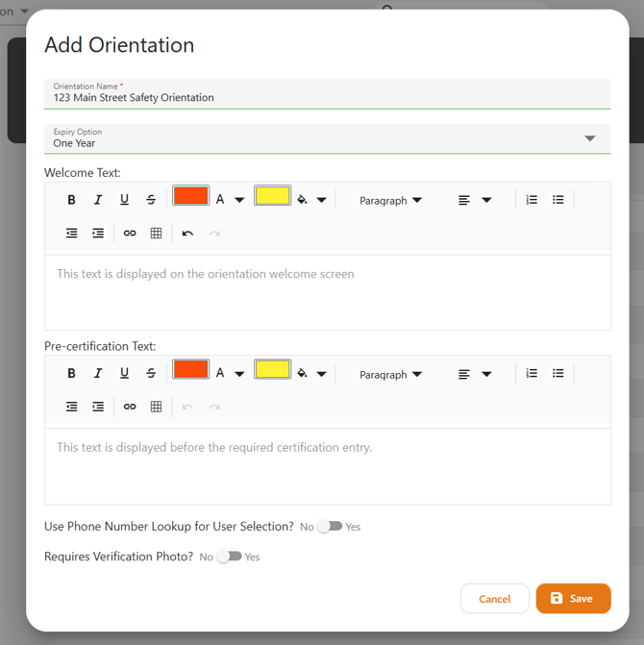The width and height of the screenshot is (644, 645).
Task: Increase indent in Welcome Text editor
Action: (98, 234)
